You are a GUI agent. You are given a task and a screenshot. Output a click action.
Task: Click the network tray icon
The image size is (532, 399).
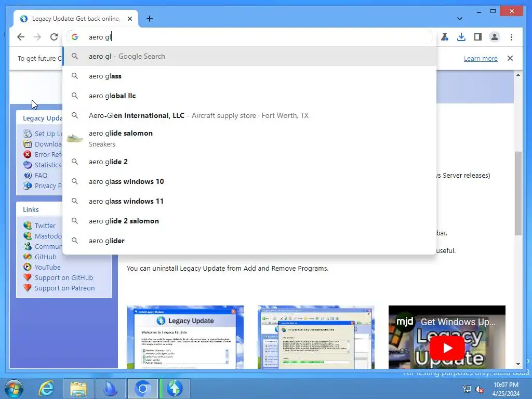pyautogui.click(x=467, y=389)
